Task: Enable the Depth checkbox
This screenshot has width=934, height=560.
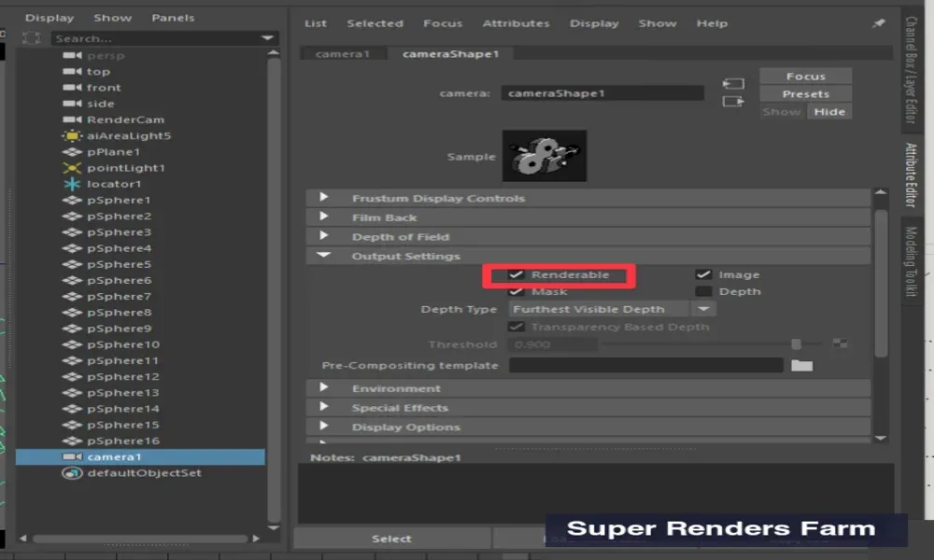Action: click(705, 290)
